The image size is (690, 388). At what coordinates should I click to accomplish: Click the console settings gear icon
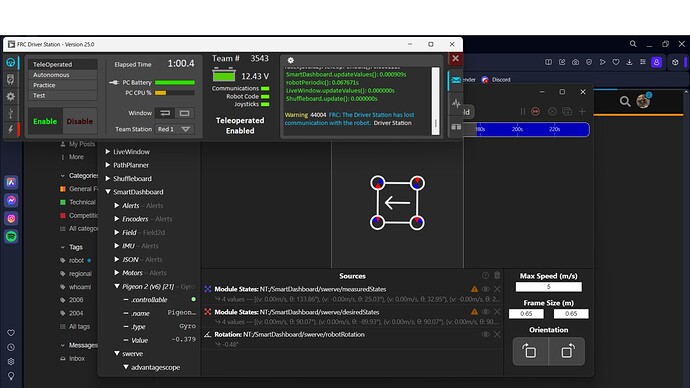[x=290, y=60]
